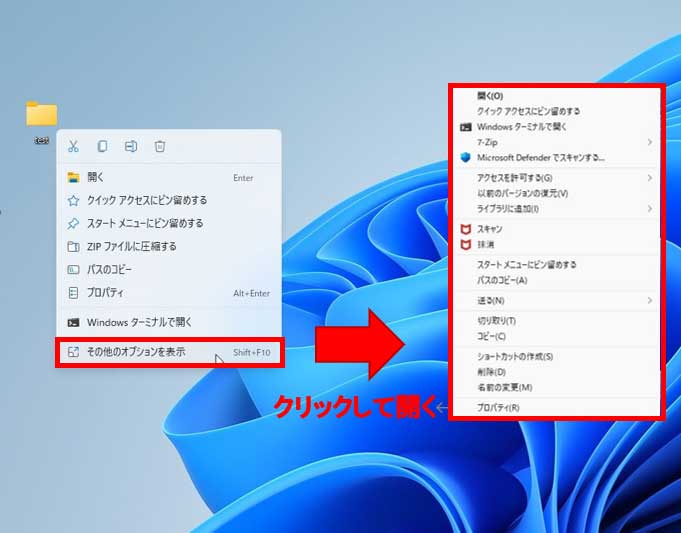This screenshot has width=681, height=533.
Task: Click the McAfee スキャン icon
Action: click(465, 229)
